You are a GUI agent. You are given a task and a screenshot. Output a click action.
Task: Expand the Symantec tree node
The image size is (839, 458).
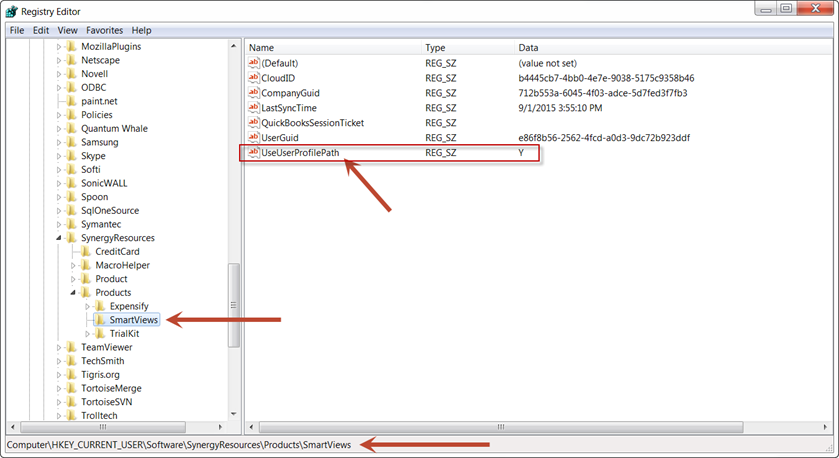[x=59, y=224]
